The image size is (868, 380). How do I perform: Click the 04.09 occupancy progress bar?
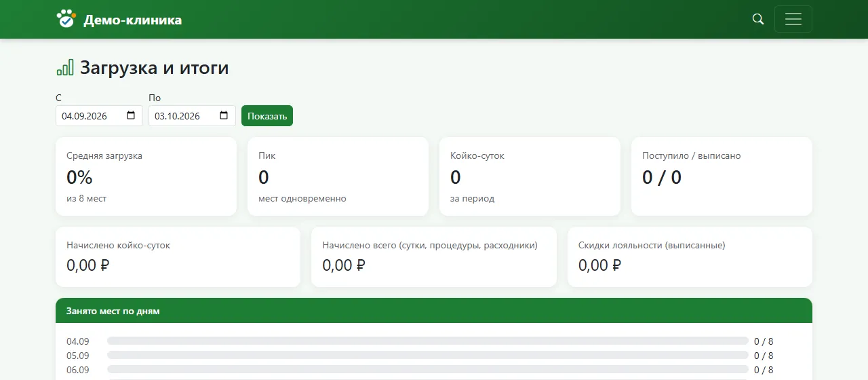click(x=428, y=341)
